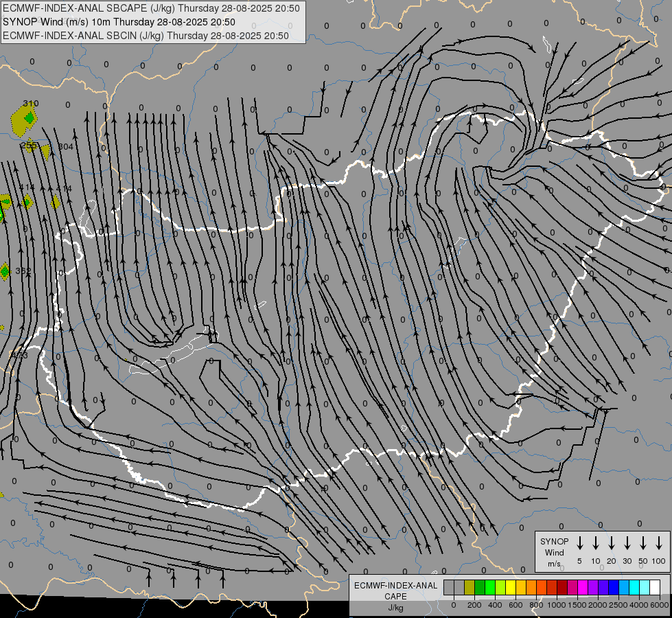Select the yellow-green lime CAPE swatch
672x618 pixels.
[x=500, y=587]
